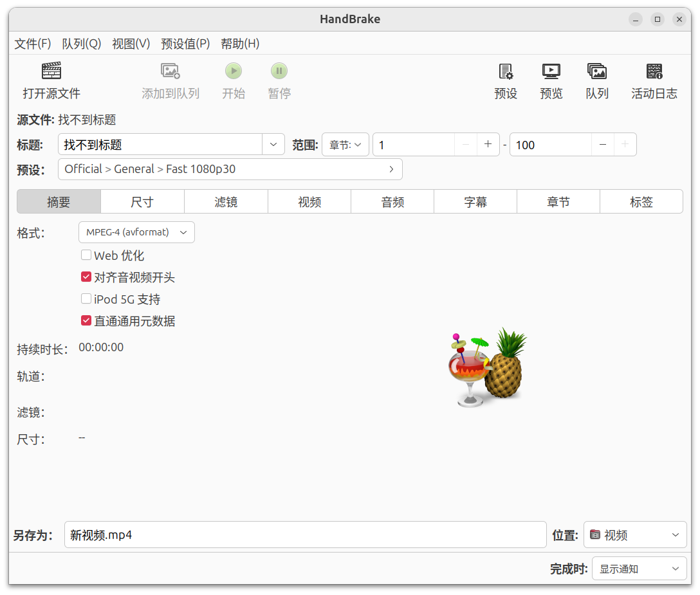
Task: Click the start chapter field showing 1
Action: point(414,145)
